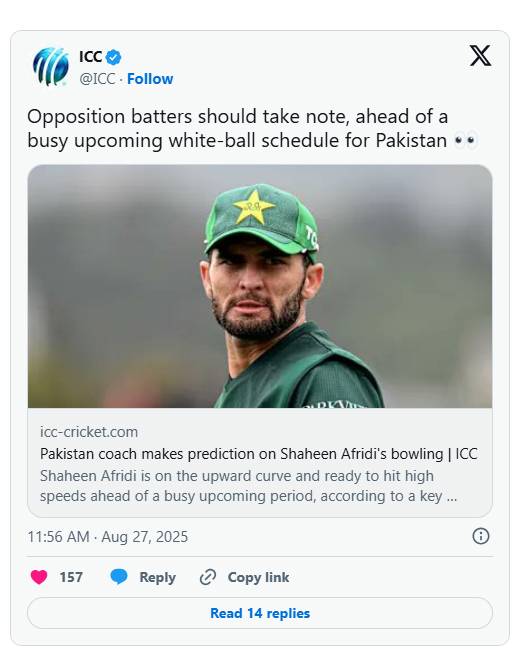Click the article description snippet text
Screen dimensions: 521x649
pos(248,486)
